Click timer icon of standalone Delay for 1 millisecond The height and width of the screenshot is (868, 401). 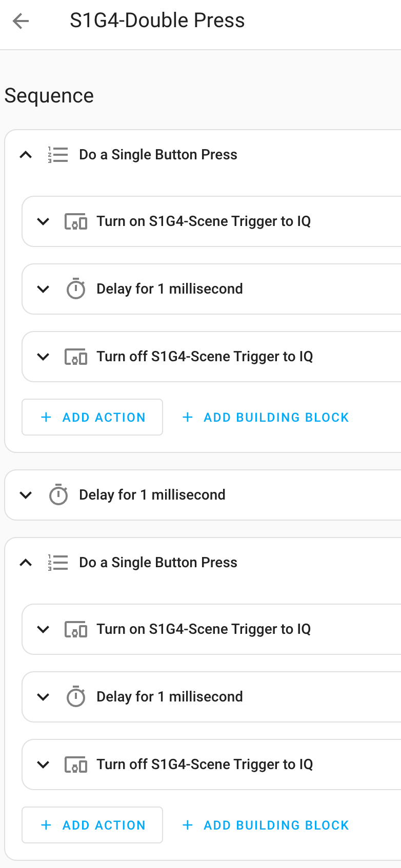coord(58,494)
